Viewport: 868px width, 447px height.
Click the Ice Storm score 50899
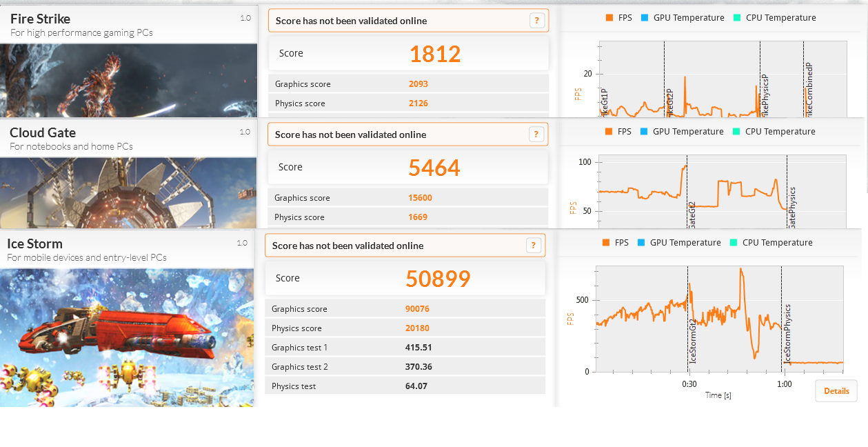click(x=438, y=279)
